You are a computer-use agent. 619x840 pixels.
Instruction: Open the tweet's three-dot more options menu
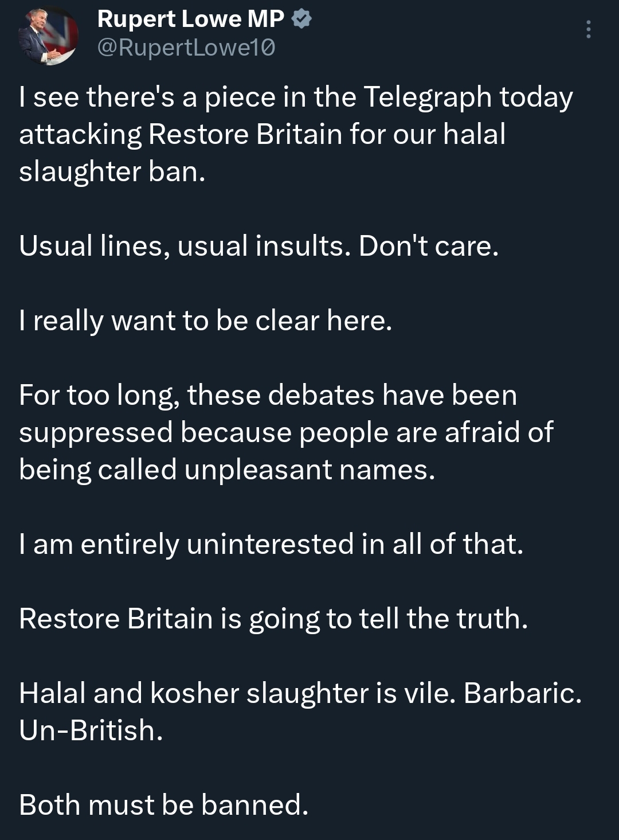pos(588,29)
